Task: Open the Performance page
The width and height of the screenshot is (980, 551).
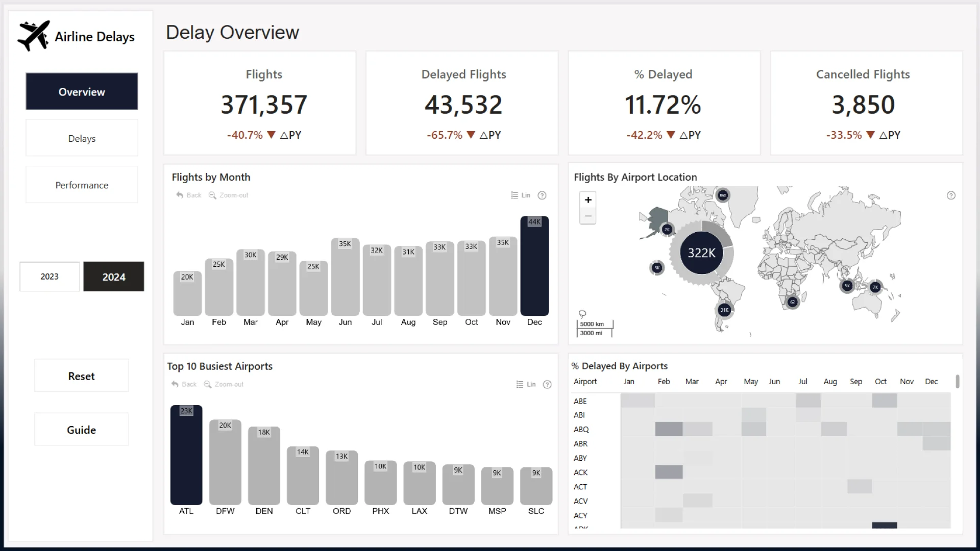Action: pyautogui.click(x=82, y=185)
